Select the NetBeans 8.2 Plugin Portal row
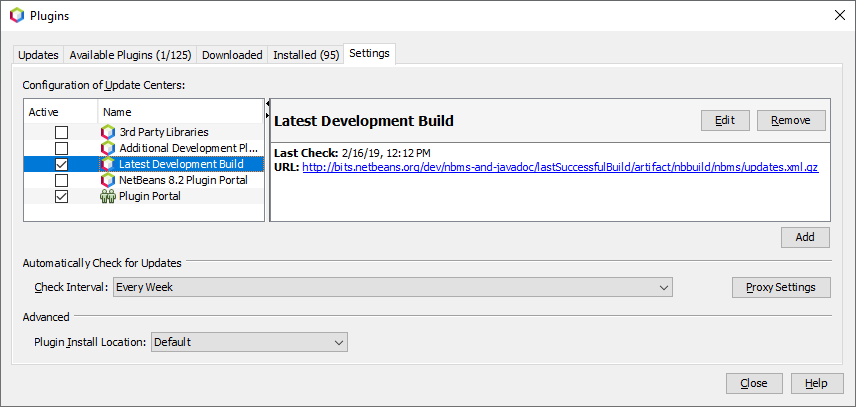 click(144, 180)
